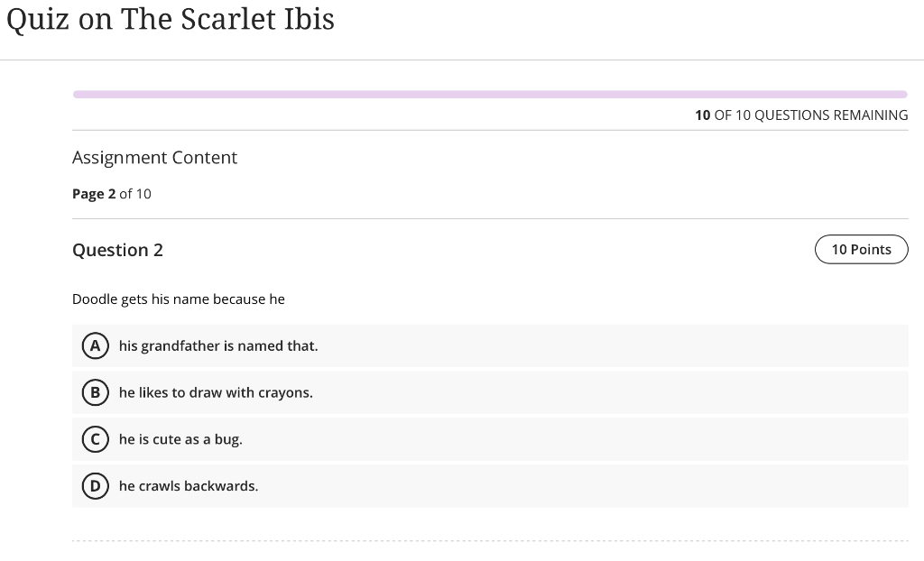Select radio button D for answer choice D
Viewport: 924px width, 561px height.
96,486
